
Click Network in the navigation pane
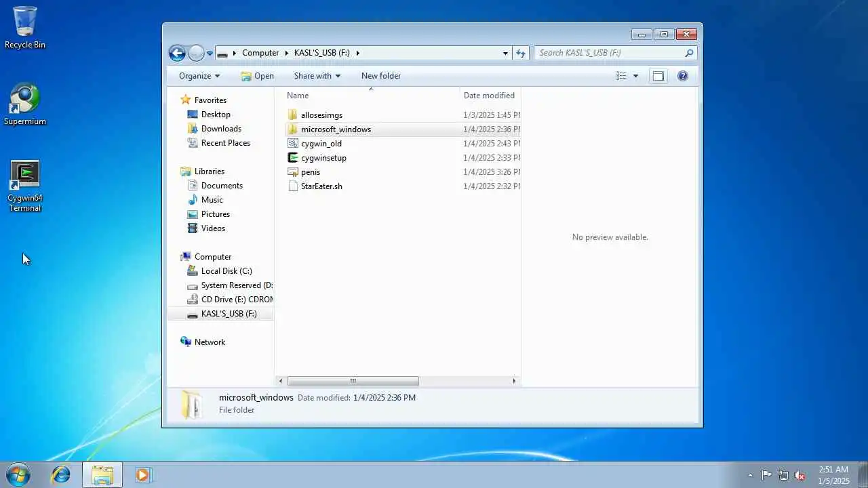click(x=210, y=342)
